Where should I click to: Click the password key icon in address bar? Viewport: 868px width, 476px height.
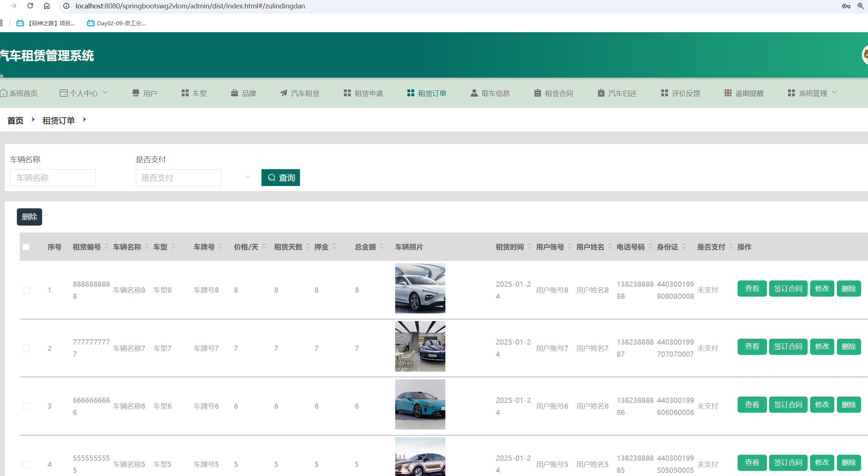846,6
